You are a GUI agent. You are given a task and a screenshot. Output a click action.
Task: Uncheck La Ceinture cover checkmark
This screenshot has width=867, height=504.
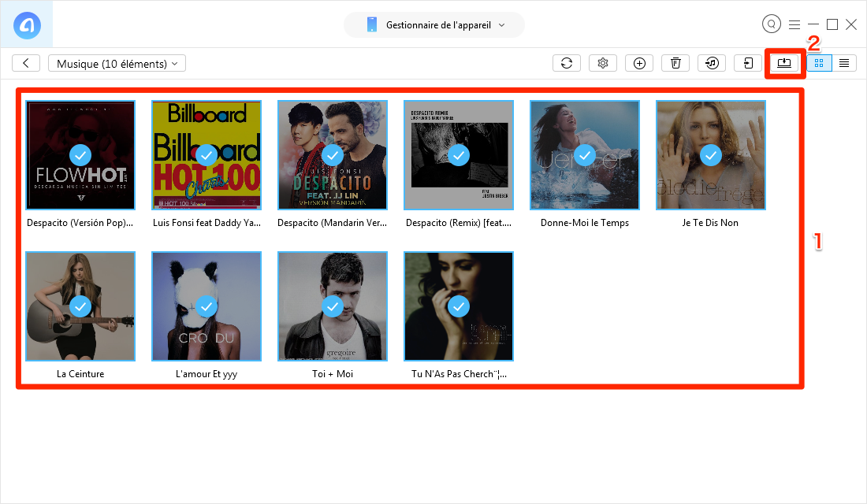(80, 306)
